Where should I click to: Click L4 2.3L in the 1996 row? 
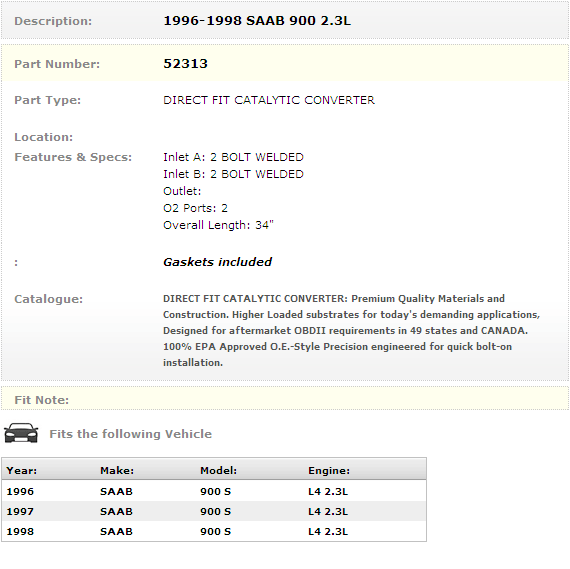[x=328, y=492]
